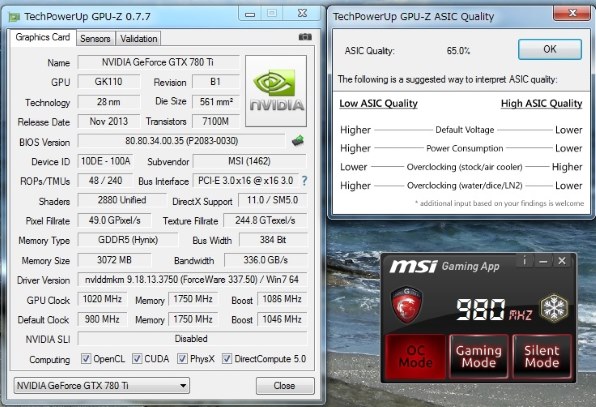Open the Graphics Card tab
596x407 pixels.
[x=43, y=37]
